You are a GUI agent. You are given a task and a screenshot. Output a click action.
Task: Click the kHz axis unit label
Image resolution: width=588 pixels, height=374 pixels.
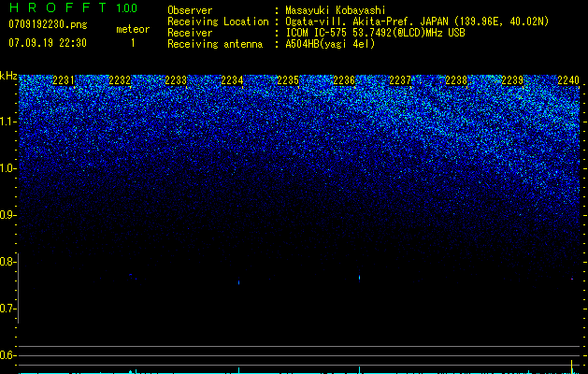pyautogui.click(x=8, y=76)
